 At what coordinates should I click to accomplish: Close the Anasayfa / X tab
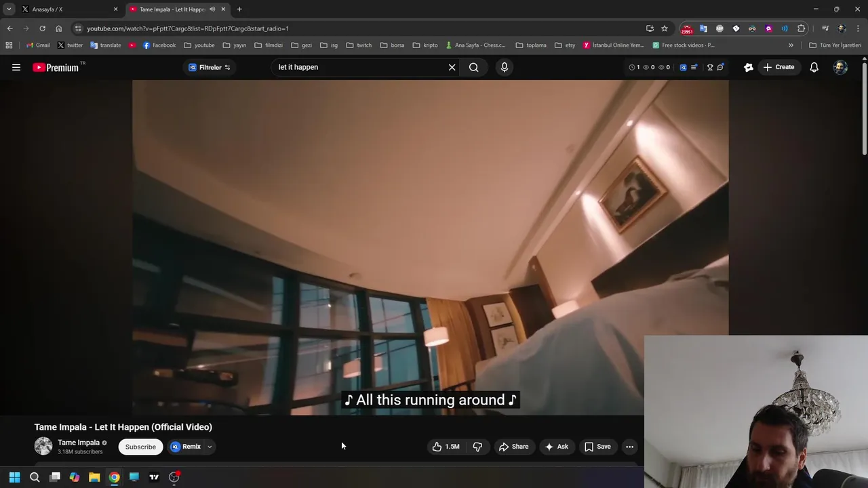(x=115, y=9)
